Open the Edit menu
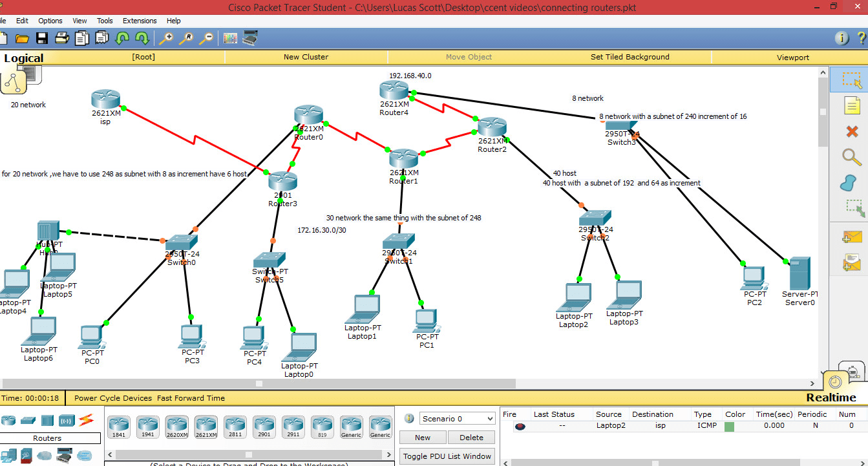868x466 pixels. pos(22,21)
